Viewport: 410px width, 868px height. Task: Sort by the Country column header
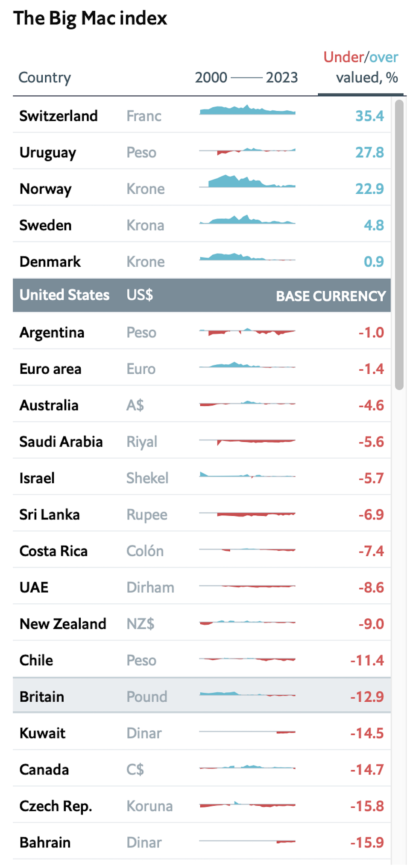coord(45,77)
